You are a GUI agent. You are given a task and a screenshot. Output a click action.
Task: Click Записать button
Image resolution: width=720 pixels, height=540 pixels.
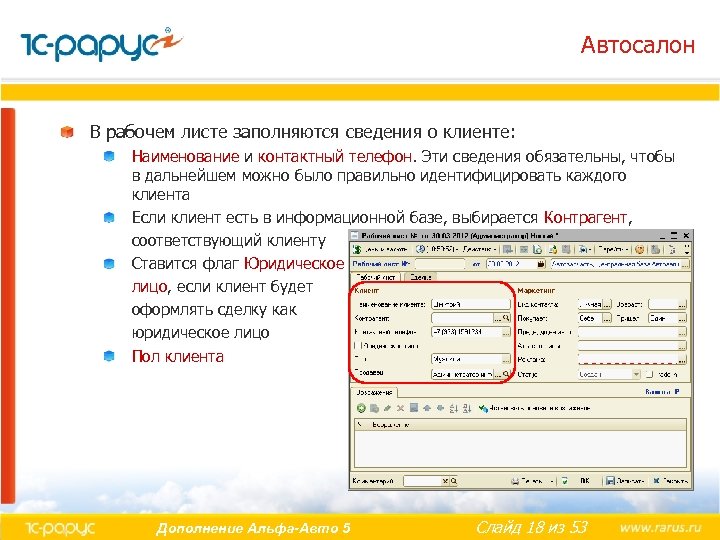(x=625, y=481)
